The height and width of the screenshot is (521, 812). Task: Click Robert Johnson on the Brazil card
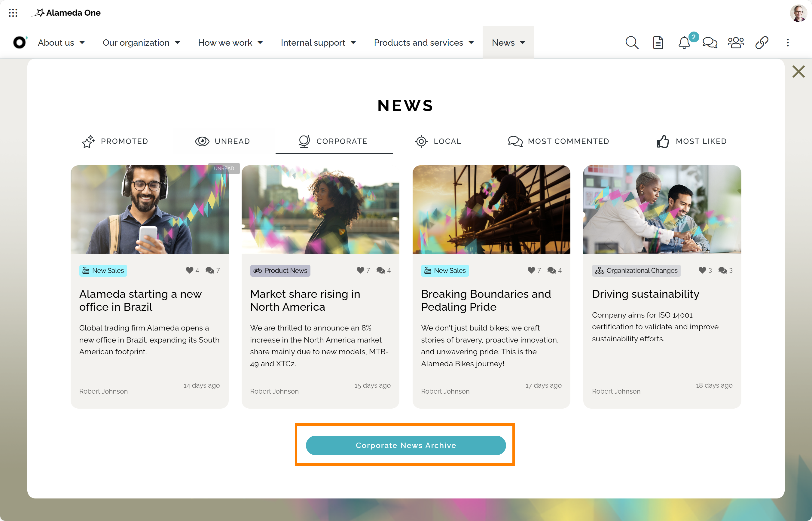[x=103, y=391]
